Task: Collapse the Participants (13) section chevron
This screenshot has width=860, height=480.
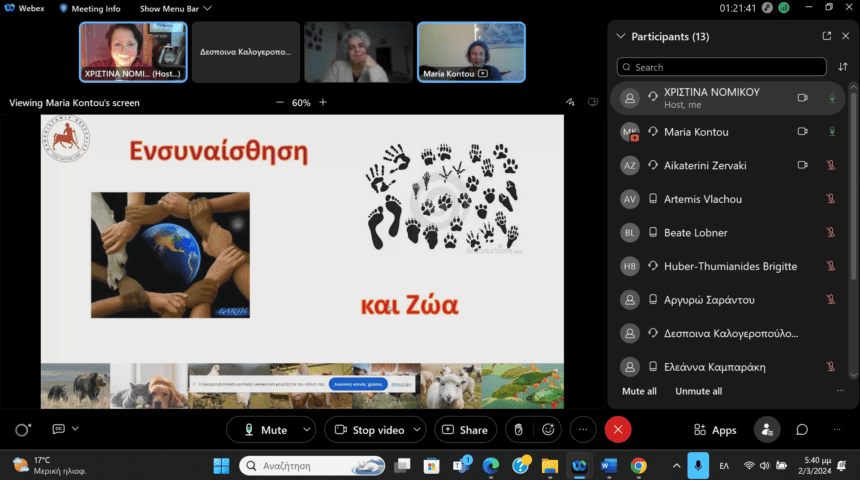Action: pos(620,36)
